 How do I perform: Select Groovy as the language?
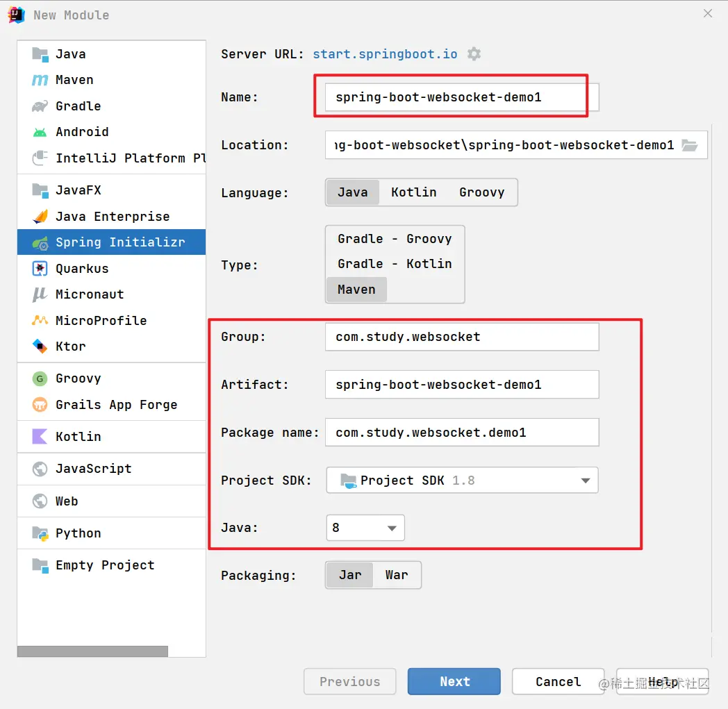(482, 192)
